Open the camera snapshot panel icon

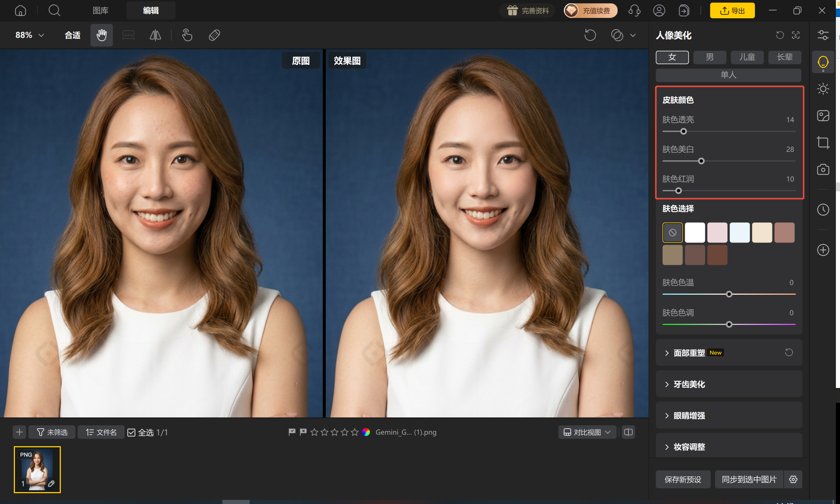click(x=823, y=169)
